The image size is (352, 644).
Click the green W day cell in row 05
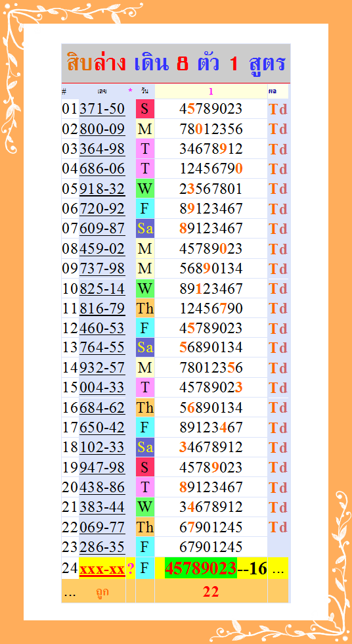(145, 189)
